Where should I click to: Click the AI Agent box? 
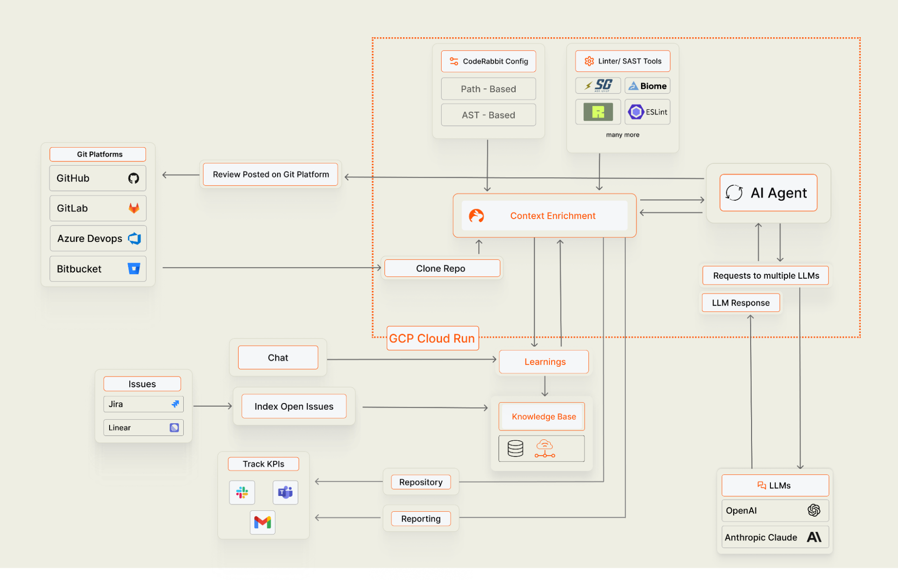768,193
